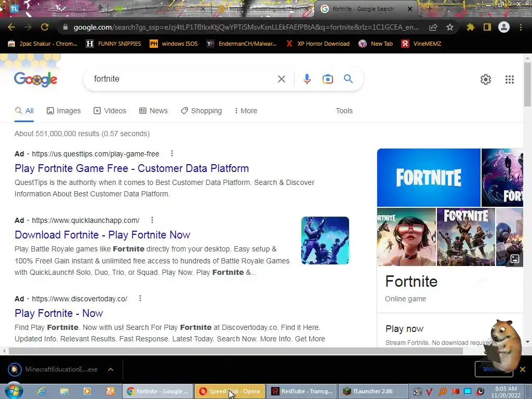Bookmark this page with the star icon
Viewport: 532px width, 399px height.
pyautogui.click(x=450, y=27)
